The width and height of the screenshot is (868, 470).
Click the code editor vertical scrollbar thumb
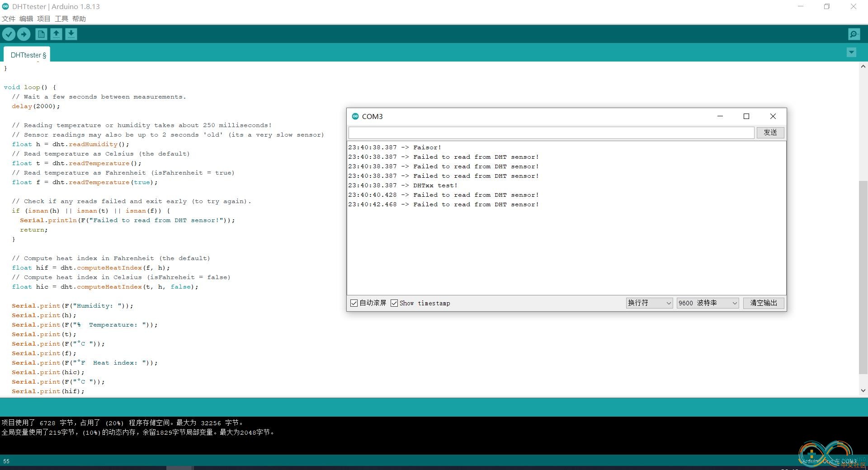[863, 277]
